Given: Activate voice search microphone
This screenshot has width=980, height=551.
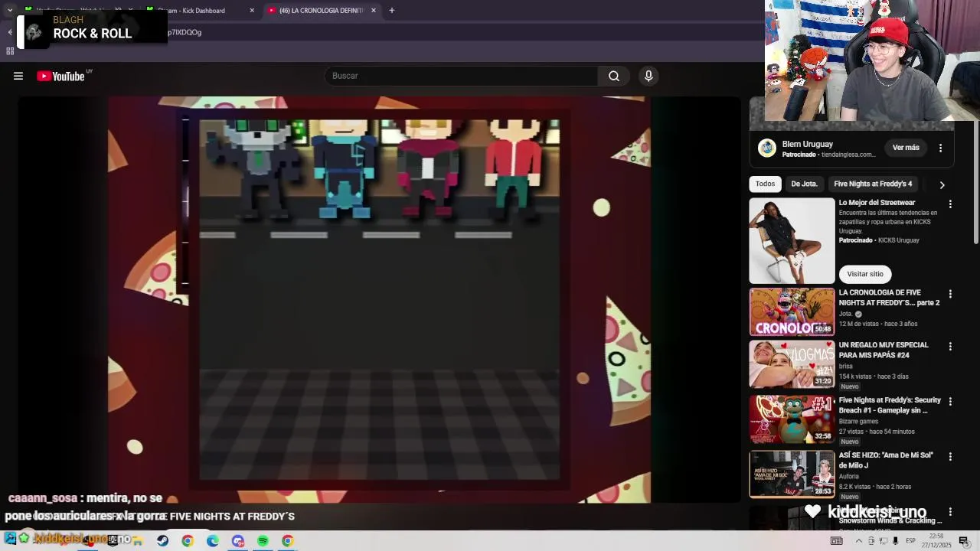Looking at the screenshot, I should (x=648, y=76).
